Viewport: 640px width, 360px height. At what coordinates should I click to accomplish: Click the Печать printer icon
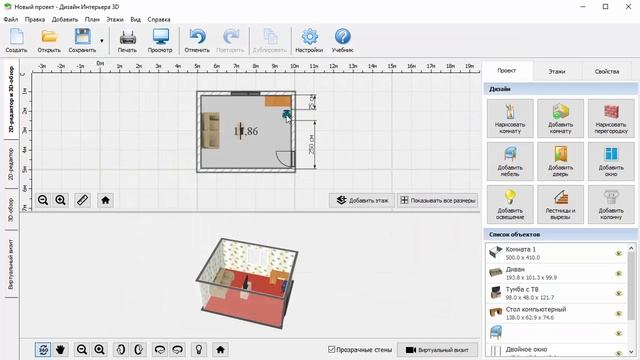pos(127,40)
